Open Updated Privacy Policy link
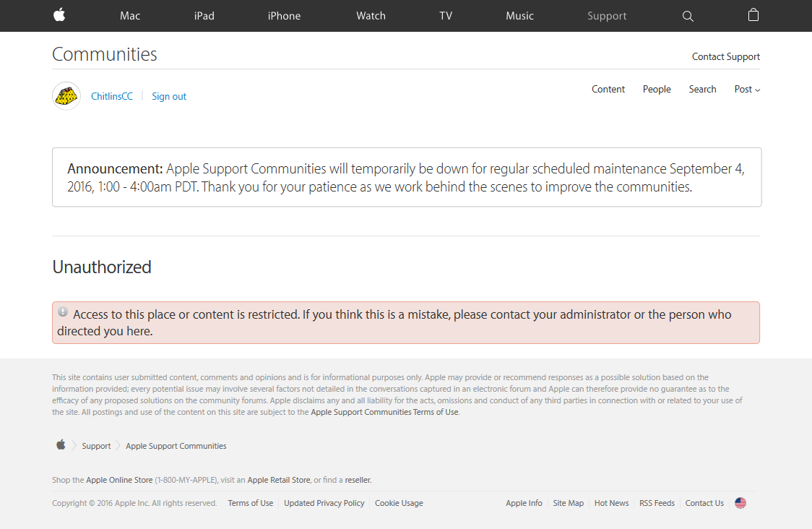 click(324, 503)
